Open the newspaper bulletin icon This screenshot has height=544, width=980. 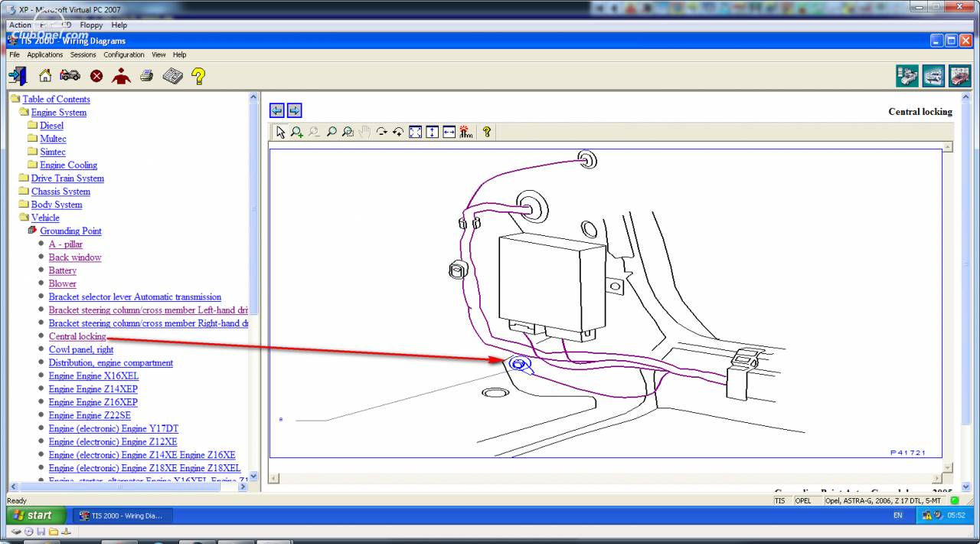tap(173, 76)
